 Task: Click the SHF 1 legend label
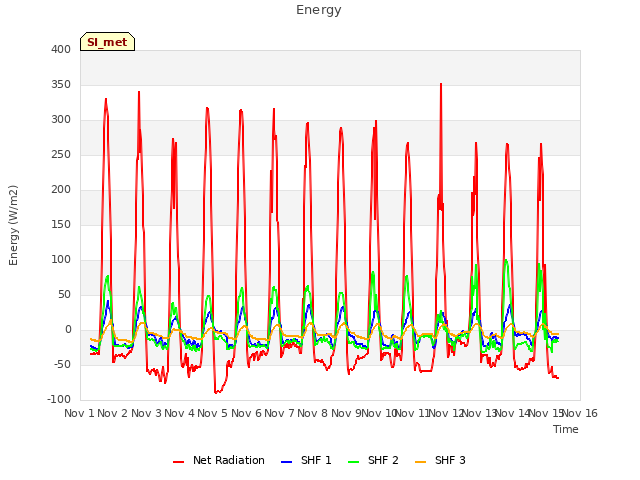point(316,460)
